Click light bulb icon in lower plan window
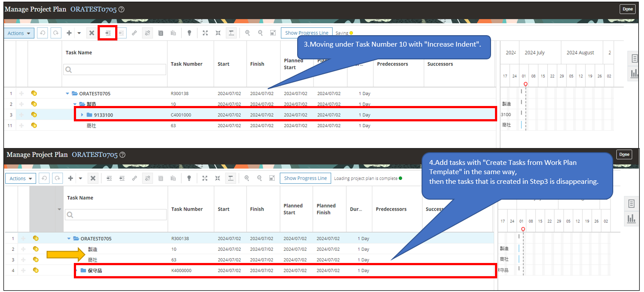This screenshot has height=292, width=644. tap(189, 178)
